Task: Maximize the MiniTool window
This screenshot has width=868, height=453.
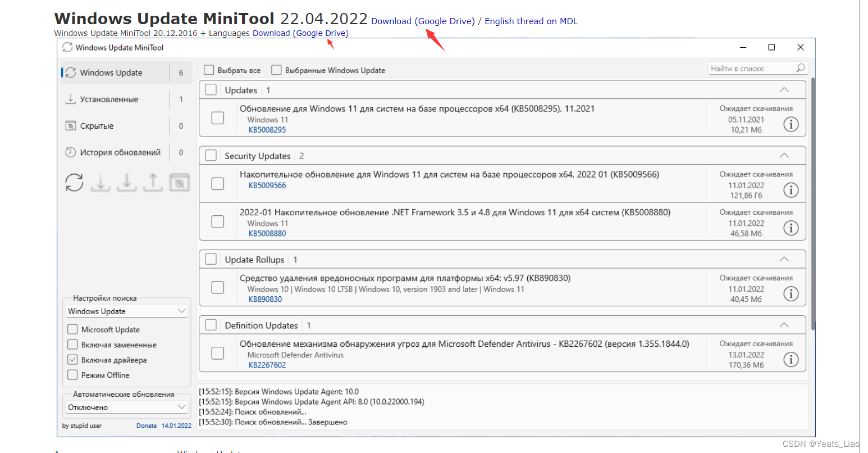Action: [771, 47]
